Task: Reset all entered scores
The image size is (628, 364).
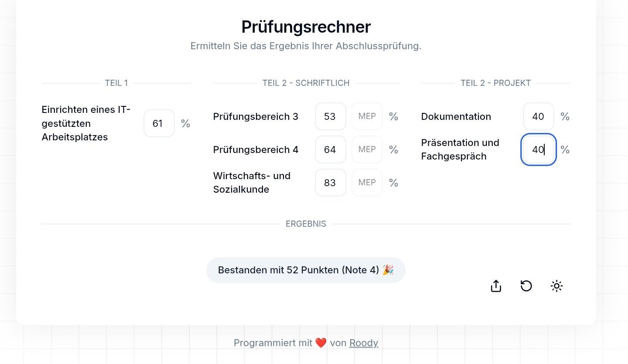Action: coord(526,286)
